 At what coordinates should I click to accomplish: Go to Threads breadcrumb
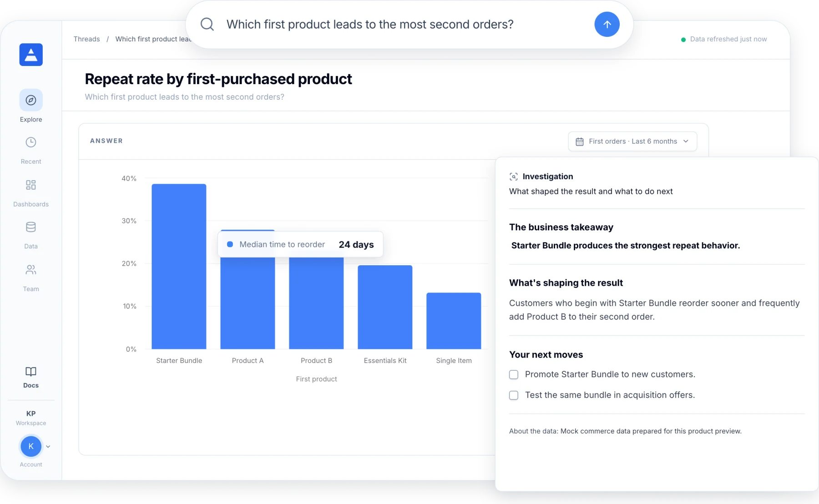pyautogui.click(x=86, y=39)
